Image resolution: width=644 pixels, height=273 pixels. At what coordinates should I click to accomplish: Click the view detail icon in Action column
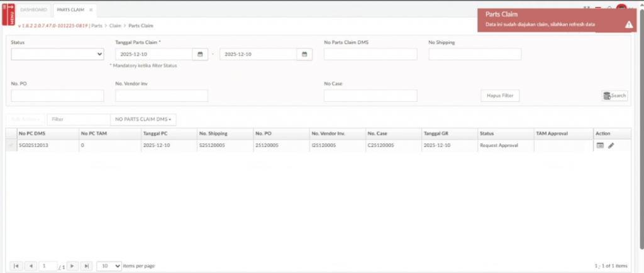[600, 145]
